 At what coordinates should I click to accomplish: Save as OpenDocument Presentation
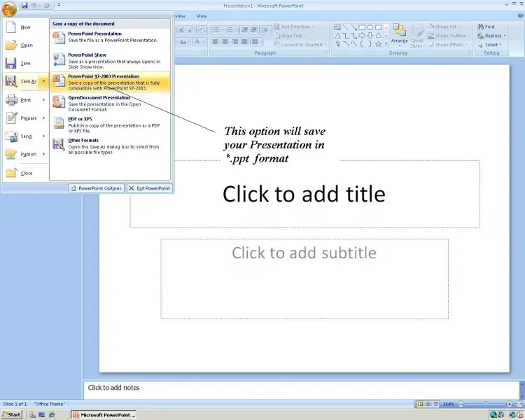point(110,104)
